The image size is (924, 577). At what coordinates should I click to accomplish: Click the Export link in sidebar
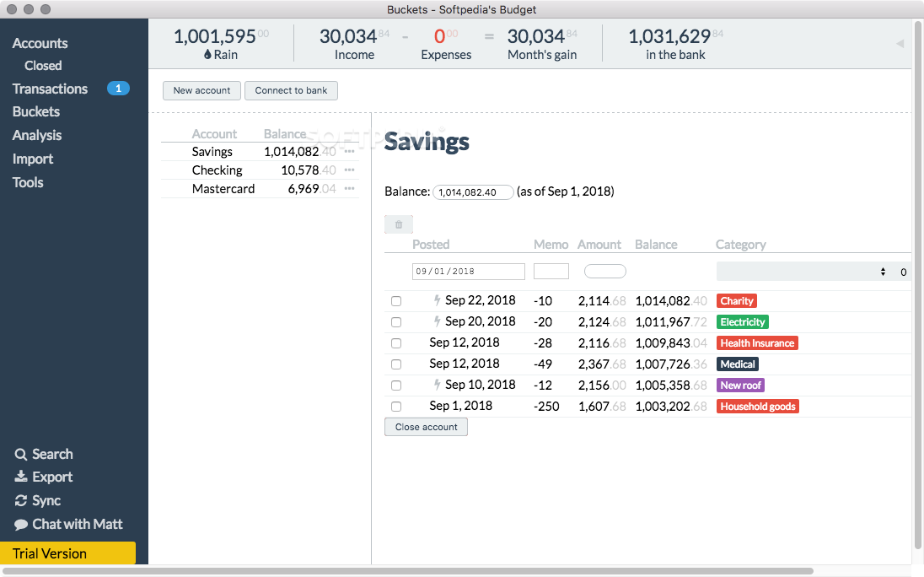point(52,477)
